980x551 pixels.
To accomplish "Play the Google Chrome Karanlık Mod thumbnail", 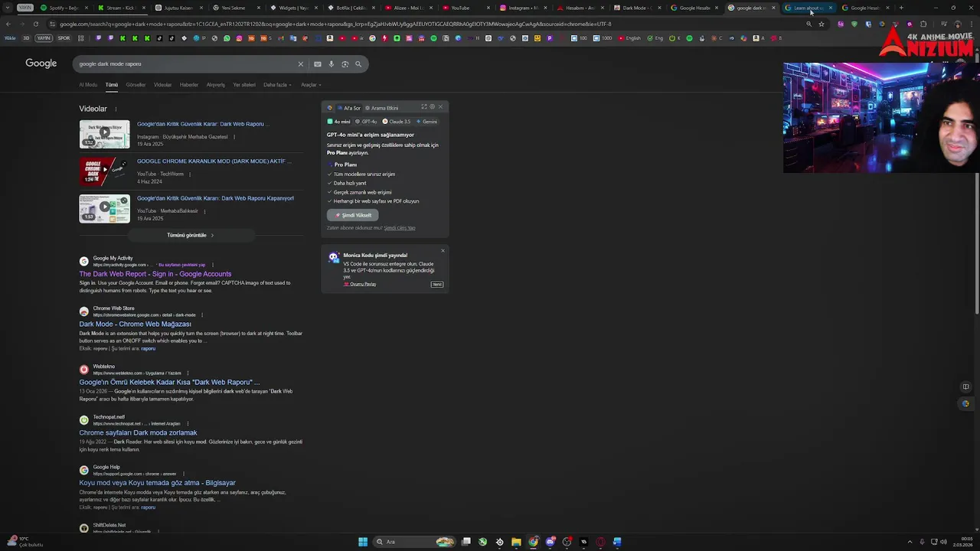I will 104,171.
